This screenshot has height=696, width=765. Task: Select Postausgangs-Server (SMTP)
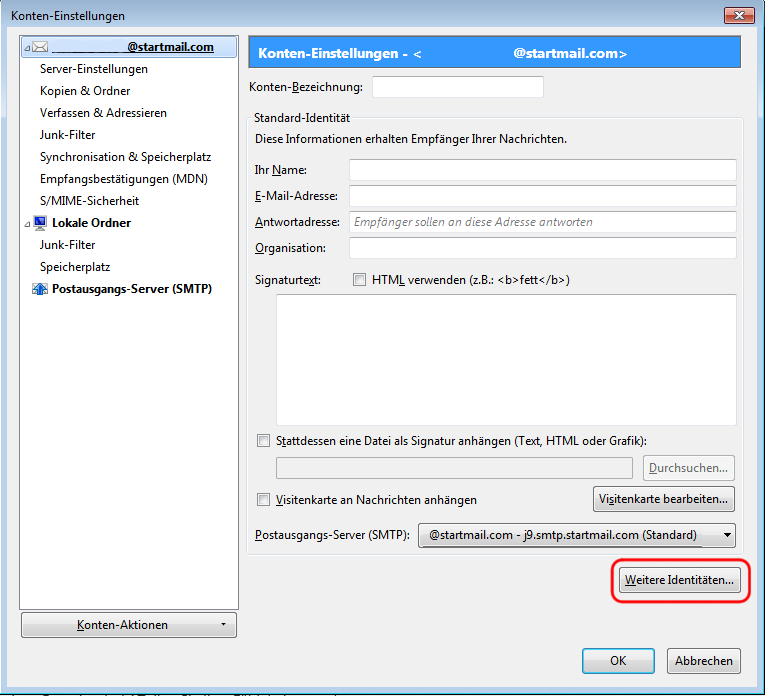132,289
